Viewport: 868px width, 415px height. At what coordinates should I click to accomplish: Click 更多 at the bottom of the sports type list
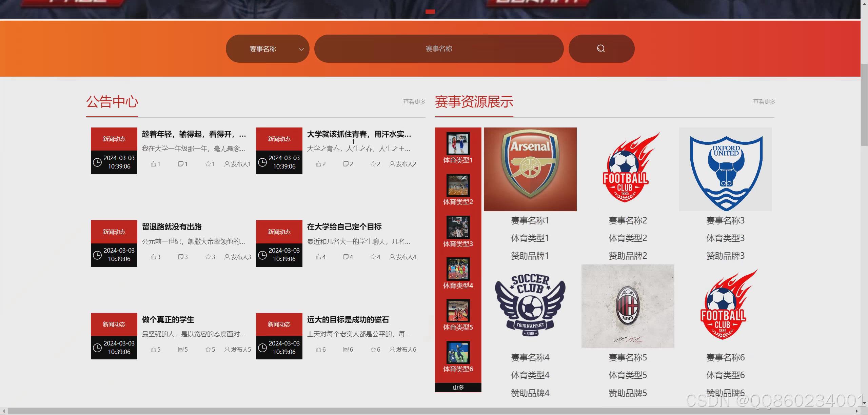(x=458, y=387)
